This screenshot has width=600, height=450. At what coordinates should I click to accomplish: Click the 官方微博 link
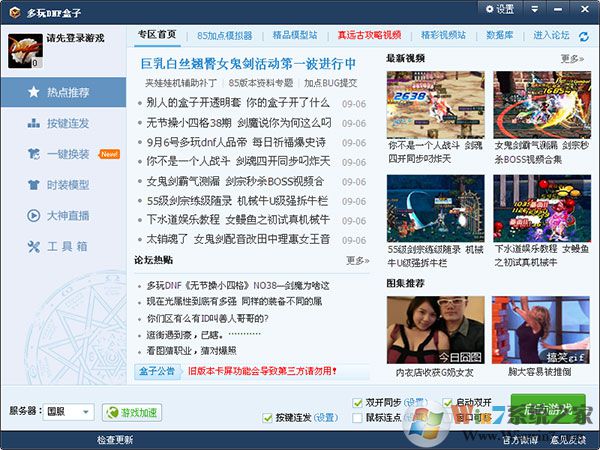pos(520,440)
